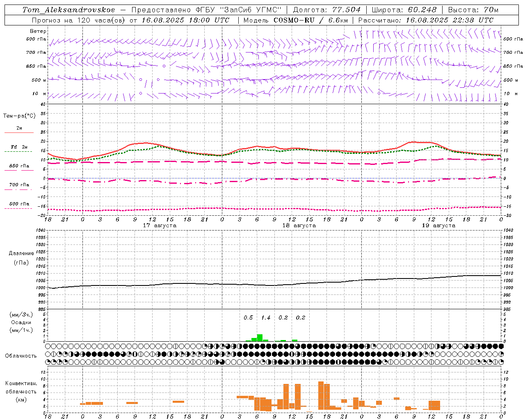Click the Модель COSMO-RU / 6.6км label
This screenshot has height=420, width=525.
pos(296,20)
